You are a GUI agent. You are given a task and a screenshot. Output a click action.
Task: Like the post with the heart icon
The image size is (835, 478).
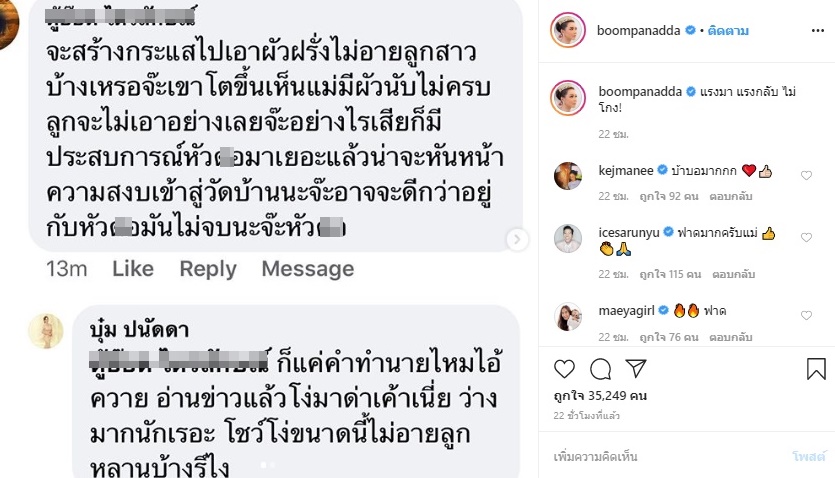click(564, 369)
